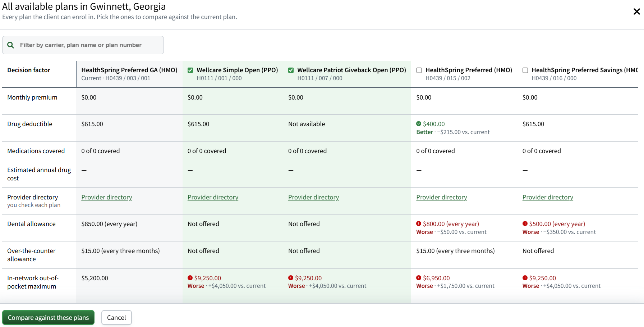Image resolution: width=644 pixels, height=327 pixels.
Task: Click warning icon beside $6,950.00 maximum
Action: [419, 278]
